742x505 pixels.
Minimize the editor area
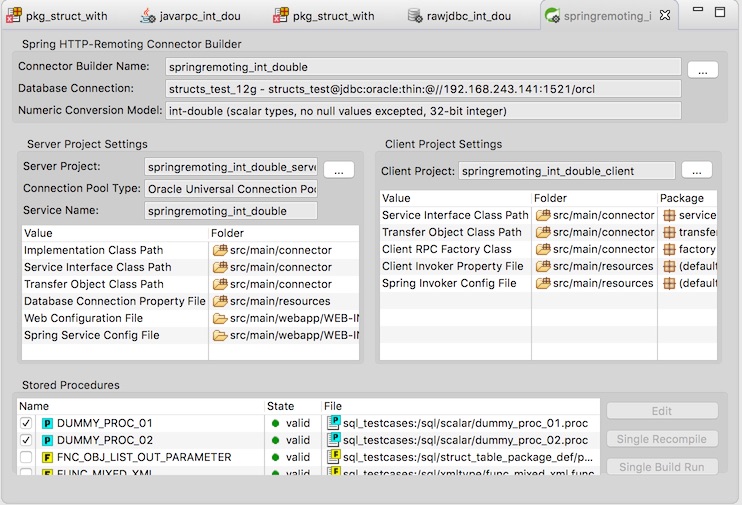point(698,9)
